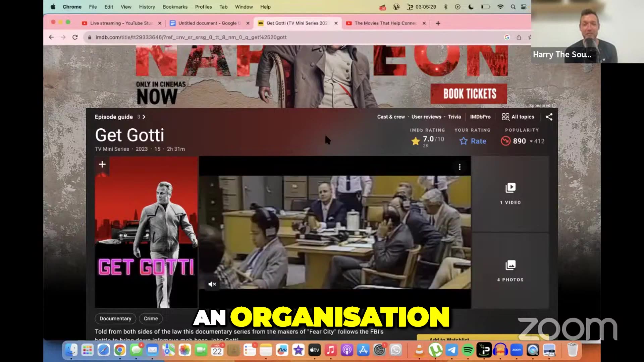The height and width of the screenshot is (362, 644).
Task: Open Cast & crew link
Action: pos(391,117)
